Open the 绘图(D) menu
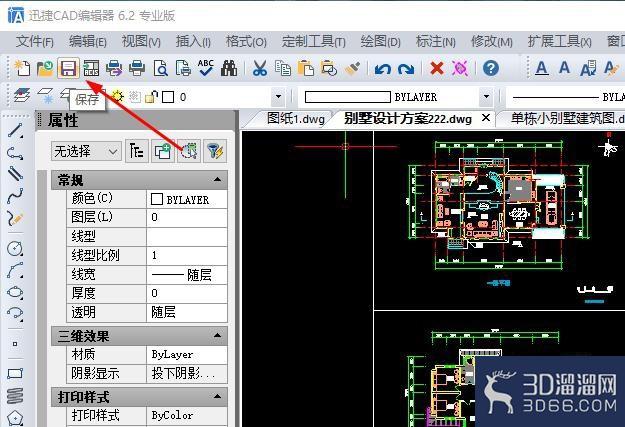 pyautogui.click(x=381, y=41)
